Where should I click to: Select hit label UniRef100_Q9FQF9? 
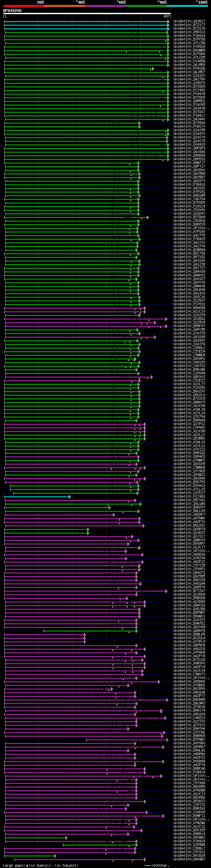pyautogui.click(x=190, y=148)
